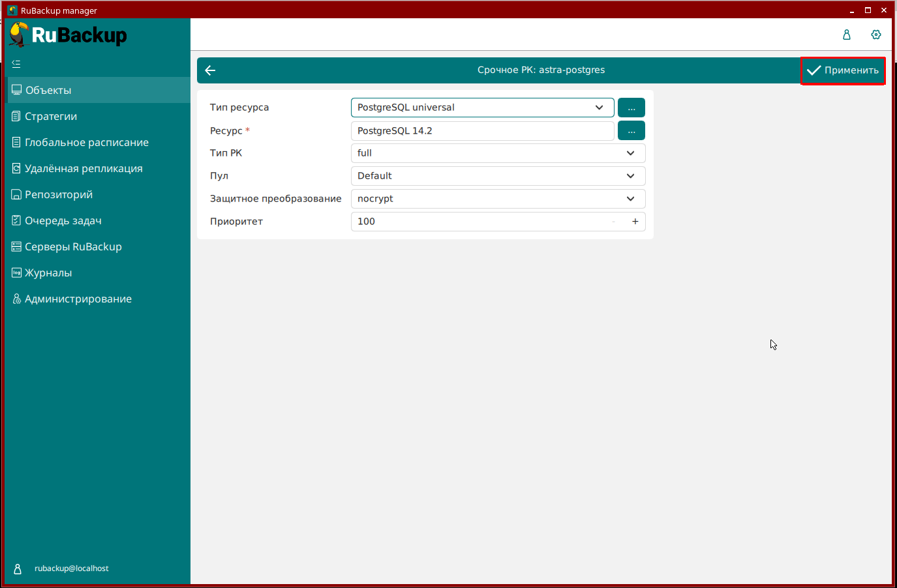The width and height of the screenshot is (897, 588).
Task: Click rubackup@localhost user label
Action: click(72, 568)
